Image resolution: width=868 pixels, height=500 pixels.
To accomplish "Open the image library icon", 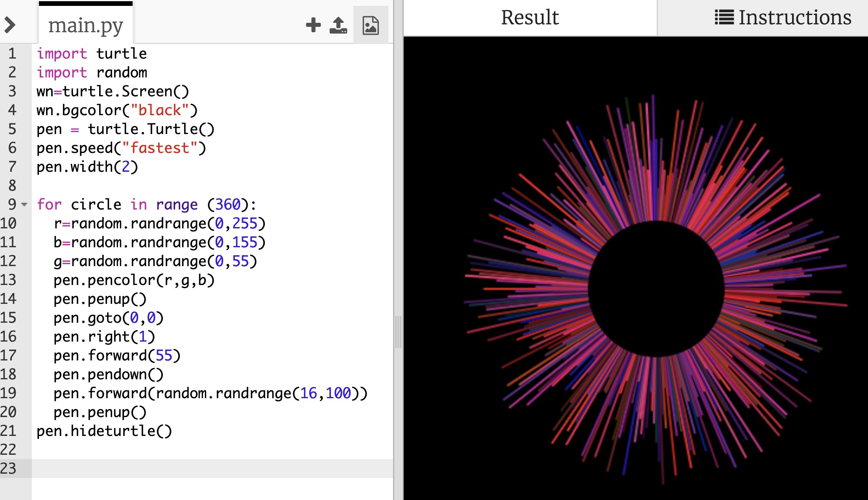I will [x=370, y=26].
